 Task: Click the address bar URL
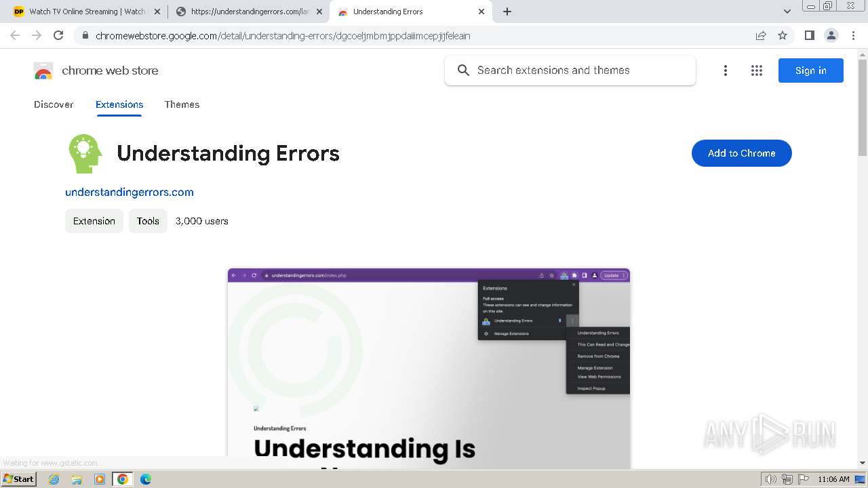pos(283,35)
